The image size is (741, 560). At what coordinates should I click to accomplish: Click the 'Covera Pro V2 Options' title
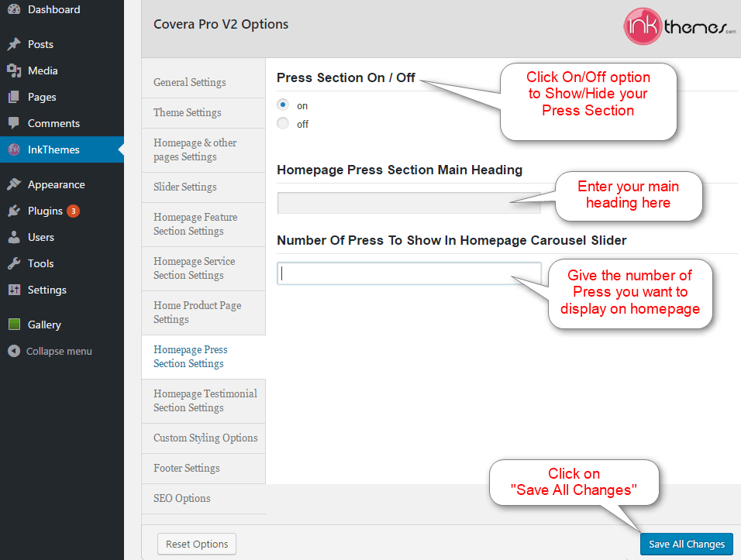[221, 25]
